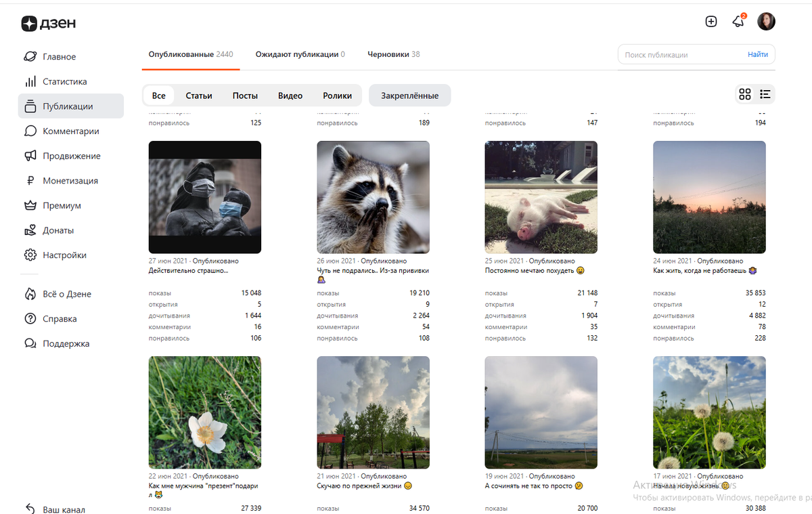Open the create publication plus icon
The image size is (812, 514).
[711, 22]
